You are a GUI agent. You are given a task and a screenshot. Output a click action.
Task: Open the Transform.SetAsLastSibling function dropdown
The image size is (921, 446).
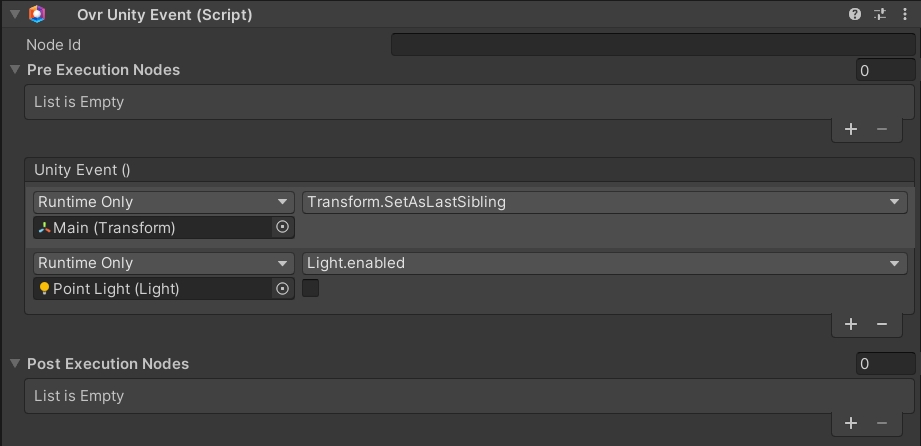(x=604, y=202)
